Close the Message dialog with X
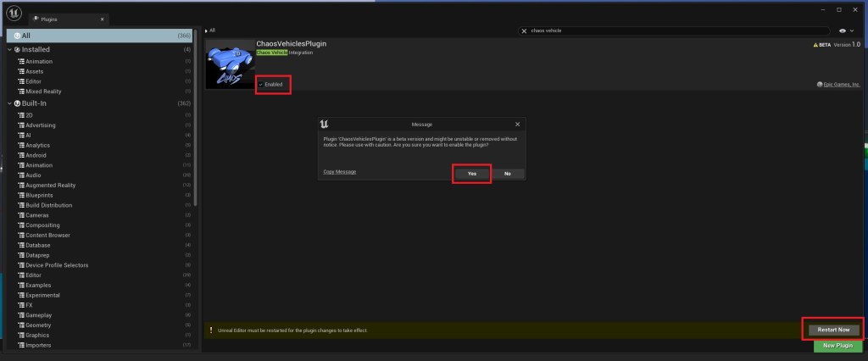Screen dimensions: 868x361 click(x=518, y=124)
